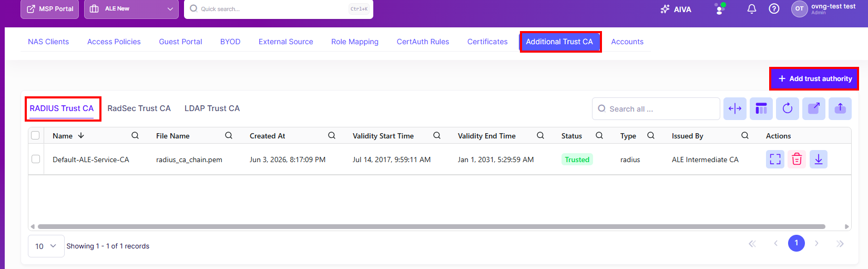Go to the last page
The height and width of the screenshot is (269, 868).
(x=840, y=243)
